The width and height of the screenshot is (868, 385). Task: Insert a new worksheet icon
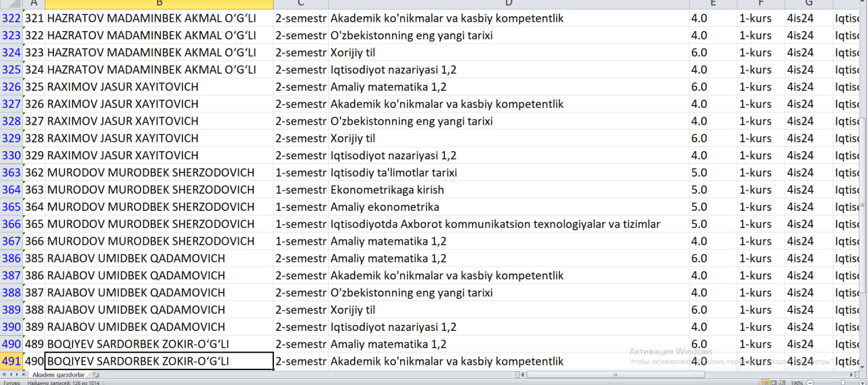click(x=96, y=375)
